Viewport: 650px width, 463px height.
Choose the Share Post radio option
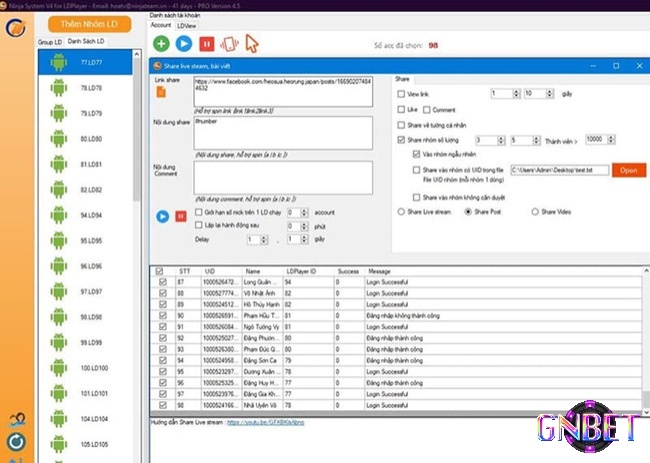[468, 212]
